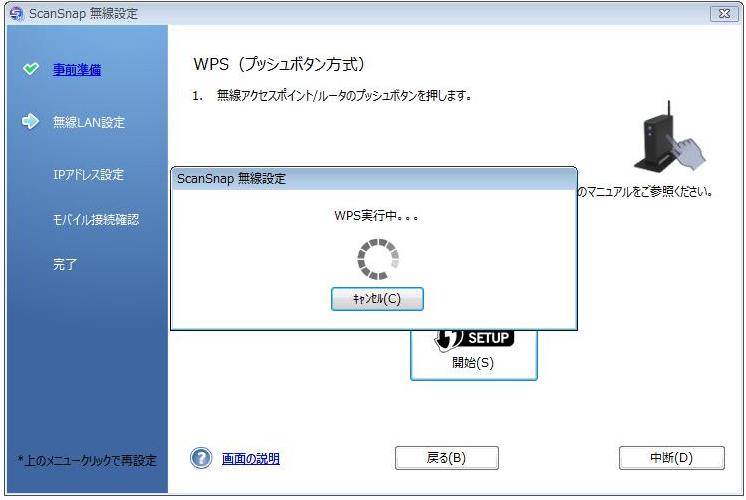Close the ScanSnap 無線設定 window

(722, 13)
